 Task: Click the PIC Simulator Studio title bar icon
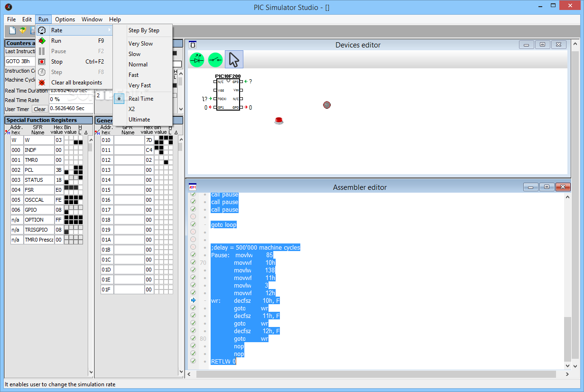(8, 7)
